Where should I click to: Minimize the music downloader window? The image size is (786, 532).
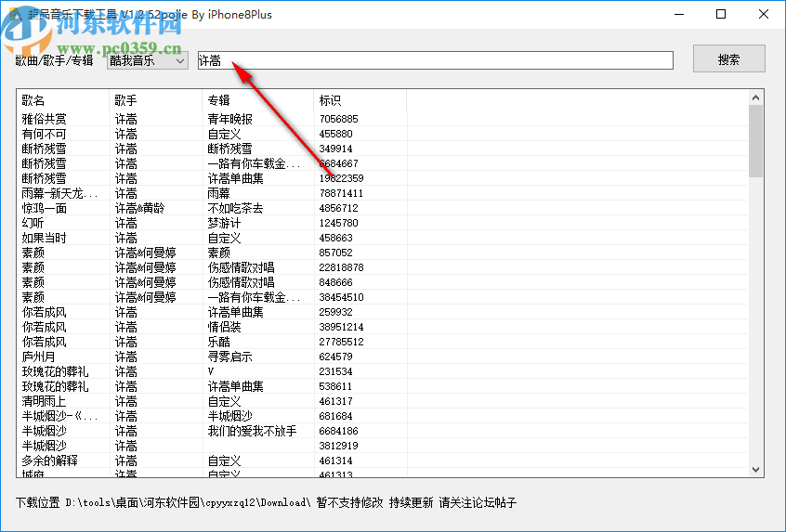point(679,14)
